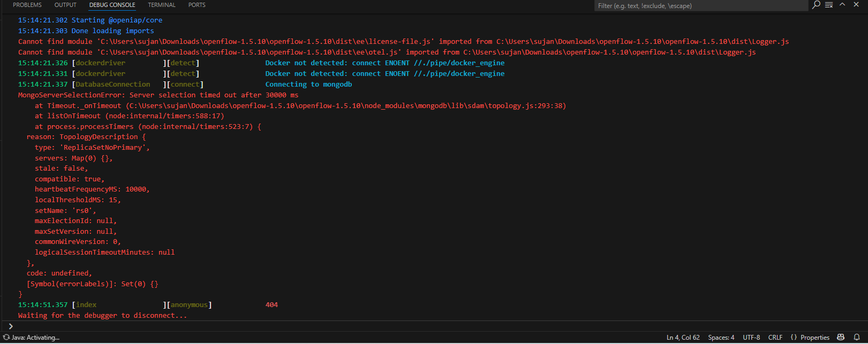
Task: Click 'Starting @openiap/core' log line
Action: [90, 20]
